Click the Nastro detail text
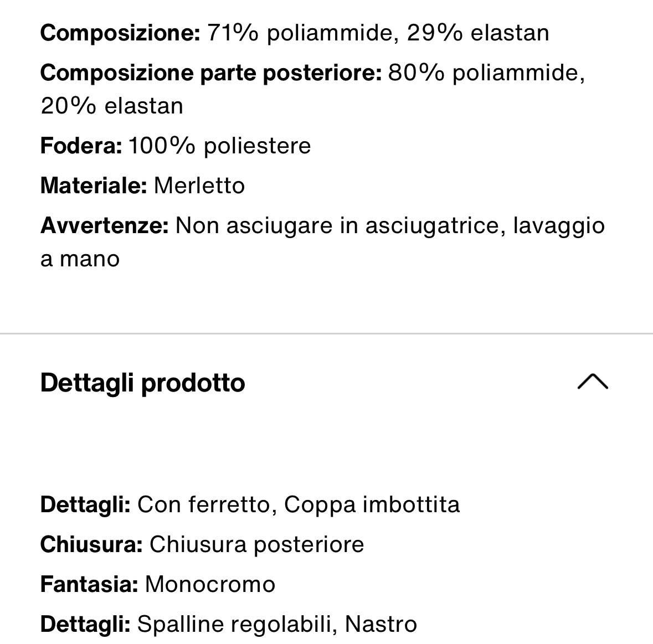653x644 pixels. [x=381, y=625]
